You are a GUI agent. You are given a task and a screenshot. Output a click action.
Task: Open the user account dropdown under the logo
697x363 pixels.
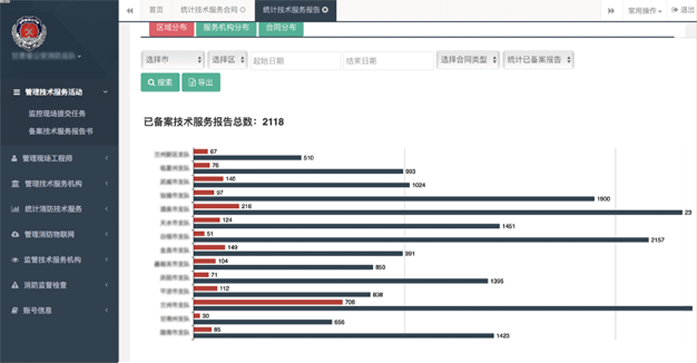[x=47, y=56]
